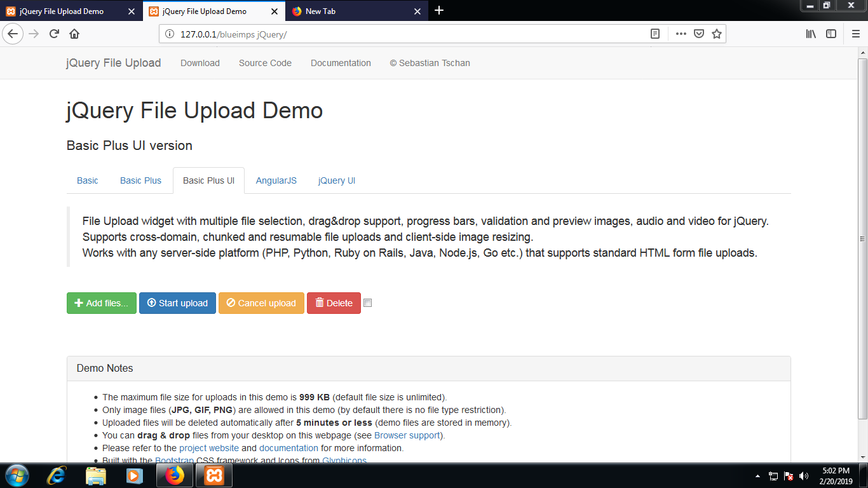The width and height of the screenshot is (868, 488).
Task: Launch Internet Explorer from the taskbar
Action: pos(57,475)
